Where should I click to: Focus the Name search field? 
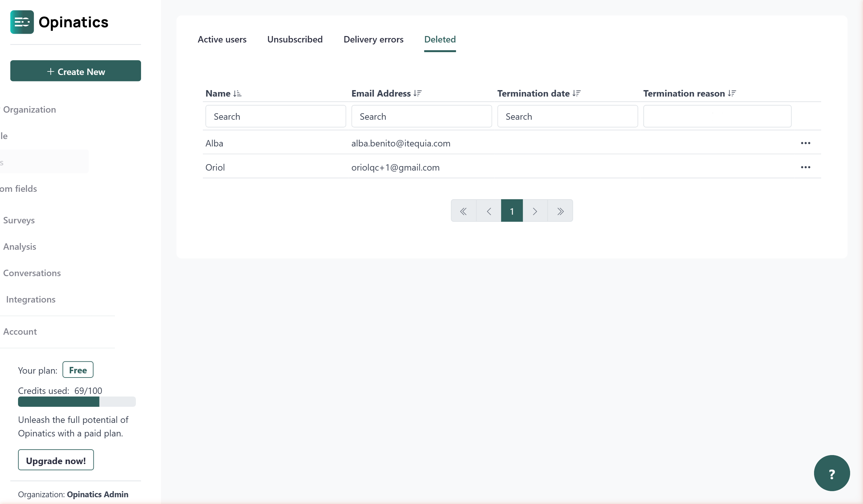276,116
